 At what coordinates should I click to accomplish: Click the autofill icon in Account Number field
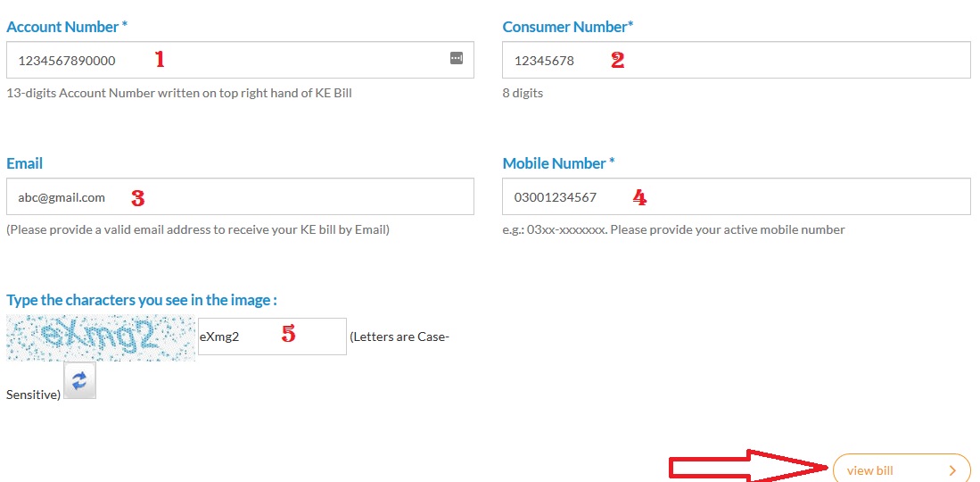[x=456, y=59]
